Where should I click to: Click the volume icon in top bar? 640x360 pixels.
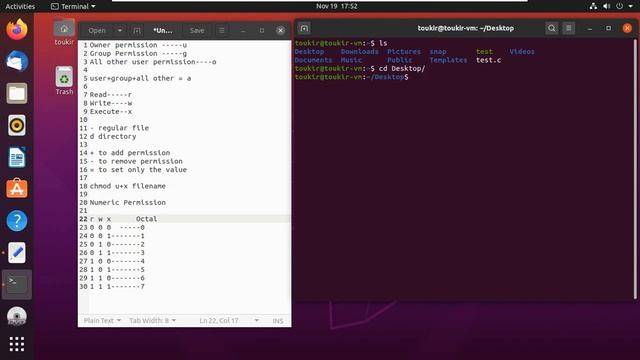point(607,6)
